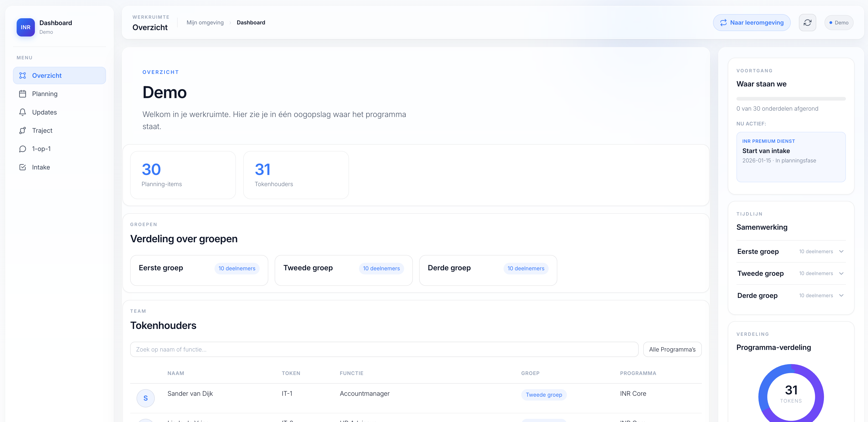Expand Derde groep in Samenwerking
Image resolution: width=868 pixels, height=422 pixels.
(791, 295)
